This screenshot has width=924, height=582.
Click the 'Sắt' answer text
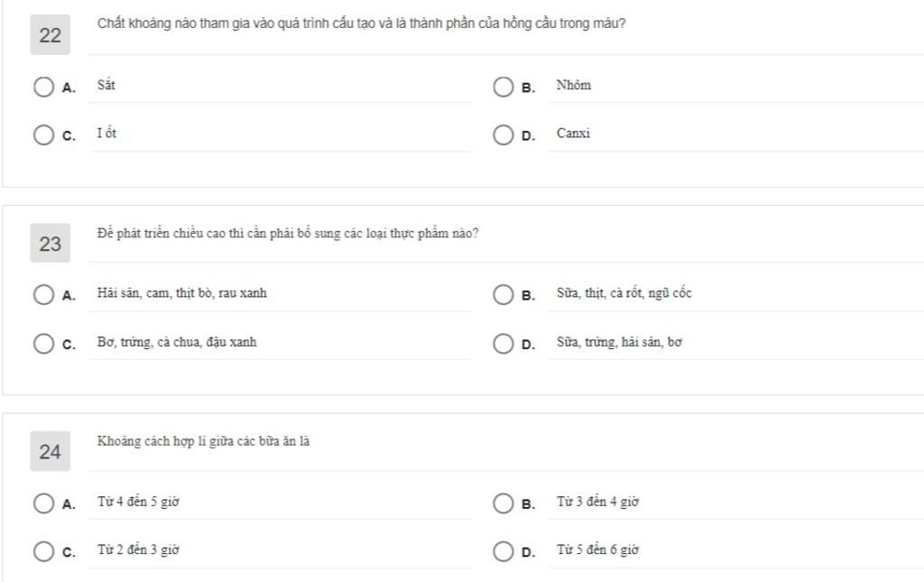[x=106, y=85]
